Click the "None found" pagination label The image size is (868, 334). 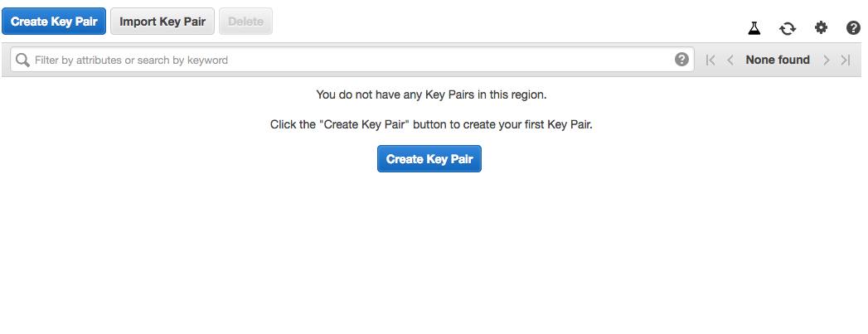[x=778, y=60]
